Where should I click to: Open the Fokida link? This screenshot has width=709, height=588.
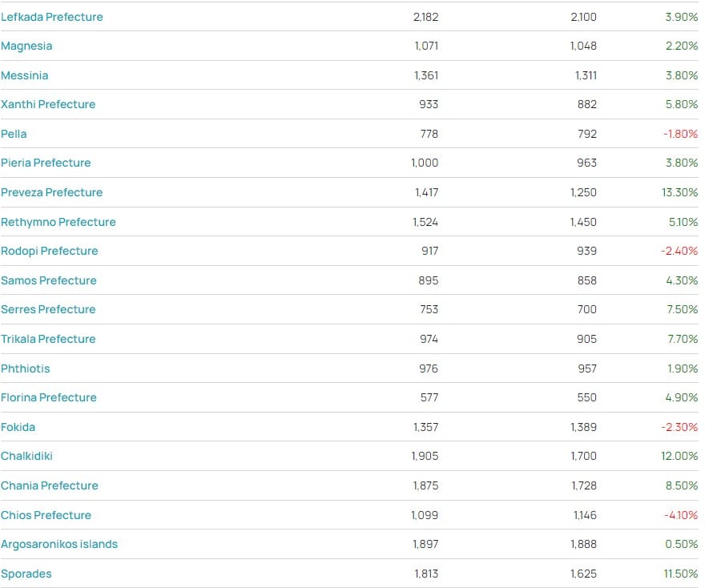coord(18,427)
